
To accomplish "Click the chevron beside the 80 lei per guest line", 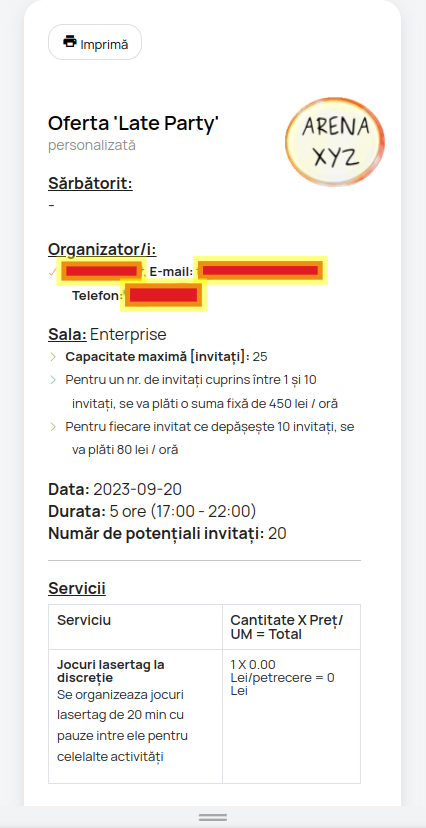I will 53,426.
